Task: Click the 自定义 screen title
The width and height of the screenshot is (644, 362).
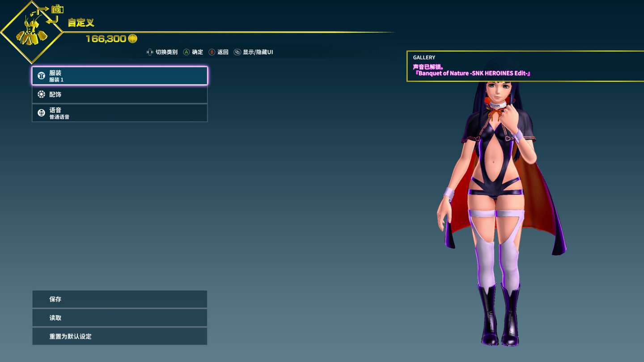Action: (x=81, y=22)
